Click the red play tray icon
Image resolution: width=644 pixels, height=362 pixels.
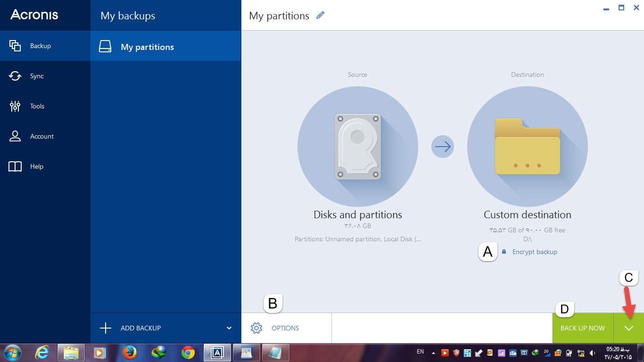(x=445, y=353)
